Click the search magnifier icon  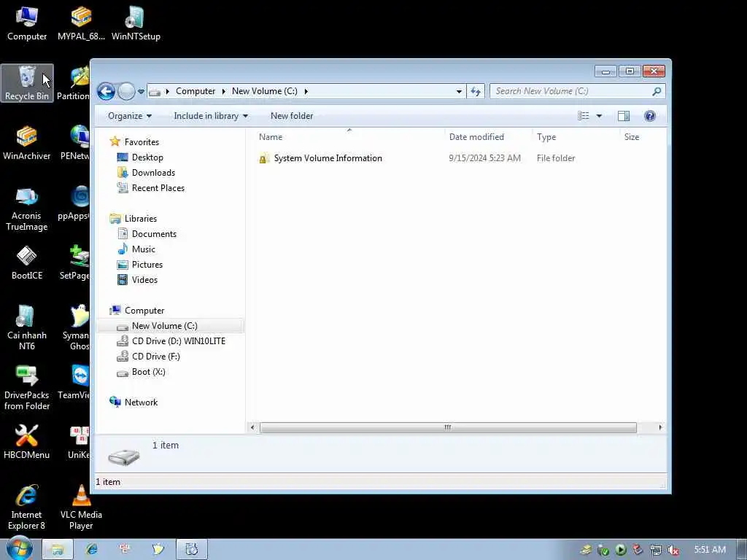coord(657,91)
